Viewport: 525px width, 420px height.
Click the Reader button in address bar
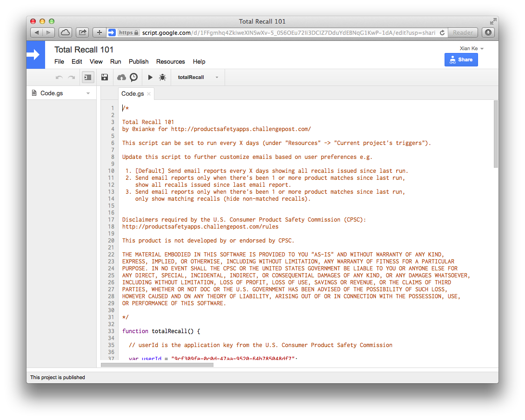[463, 33]
